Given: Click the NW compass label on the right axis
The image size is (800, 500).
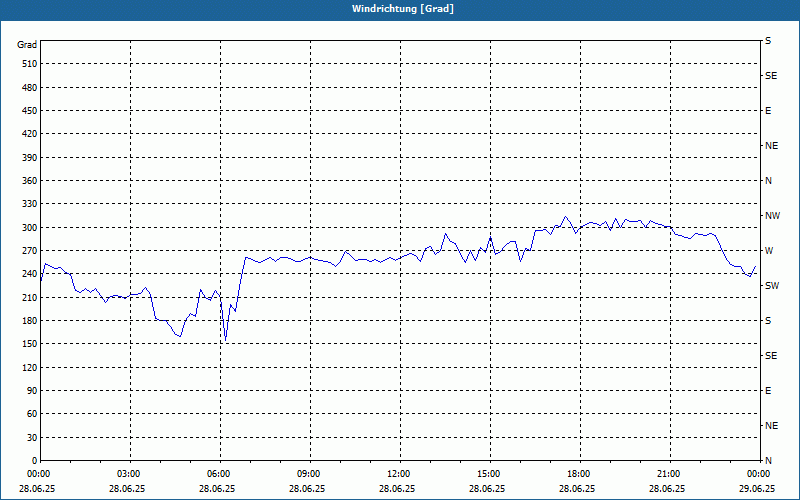Looking at the screenshot, I should click(x=772, y=216).
